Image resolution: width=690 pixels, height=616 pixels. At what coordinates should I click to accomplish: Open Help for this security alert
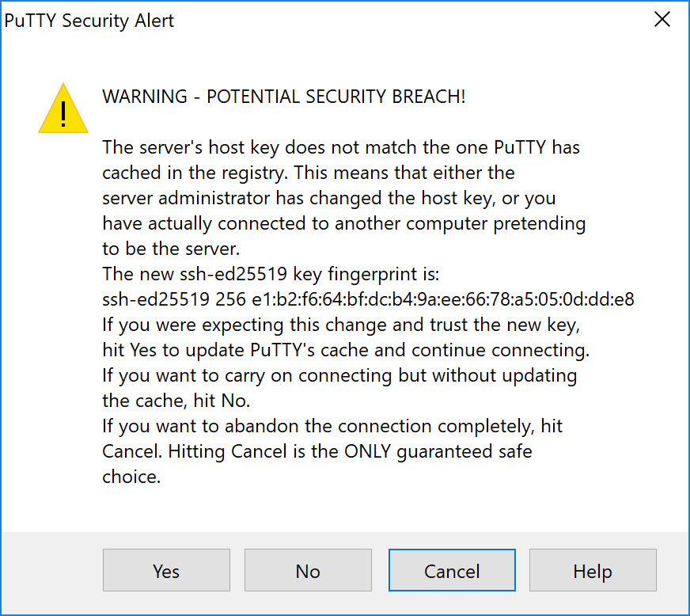593,571
